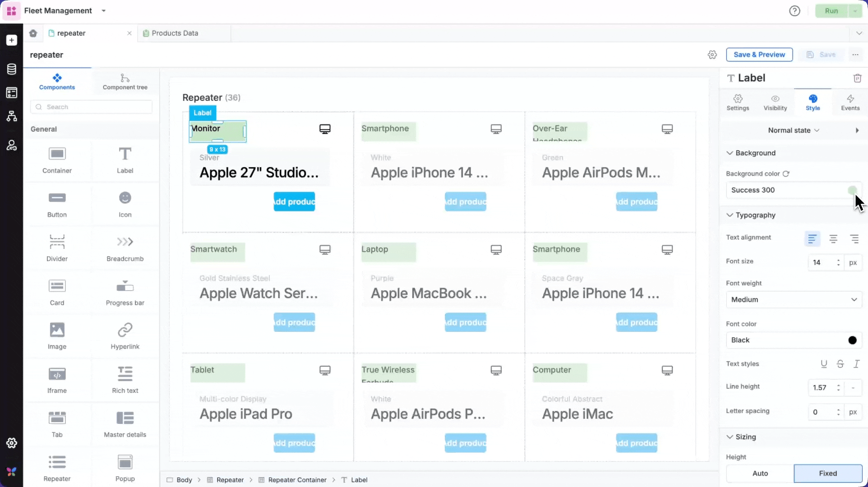Screen dimensions: 868x487
Task: Click the home icon next to the repeater tab
Action: click(x=33, y=33)
